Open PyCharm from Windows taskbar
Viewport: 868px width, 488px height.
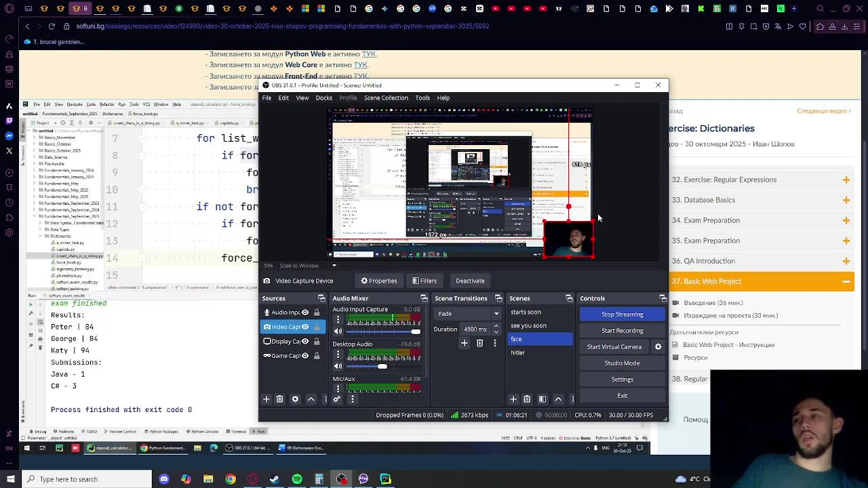pos(386,479)
